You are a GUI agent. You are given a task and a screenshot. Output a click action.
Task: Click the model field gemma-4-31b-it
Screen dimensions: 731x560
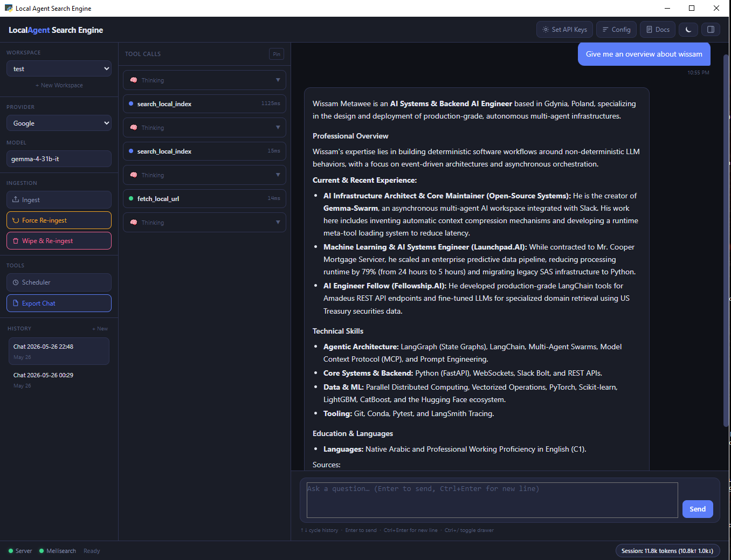pyautogui.click(x=59, y=159)
